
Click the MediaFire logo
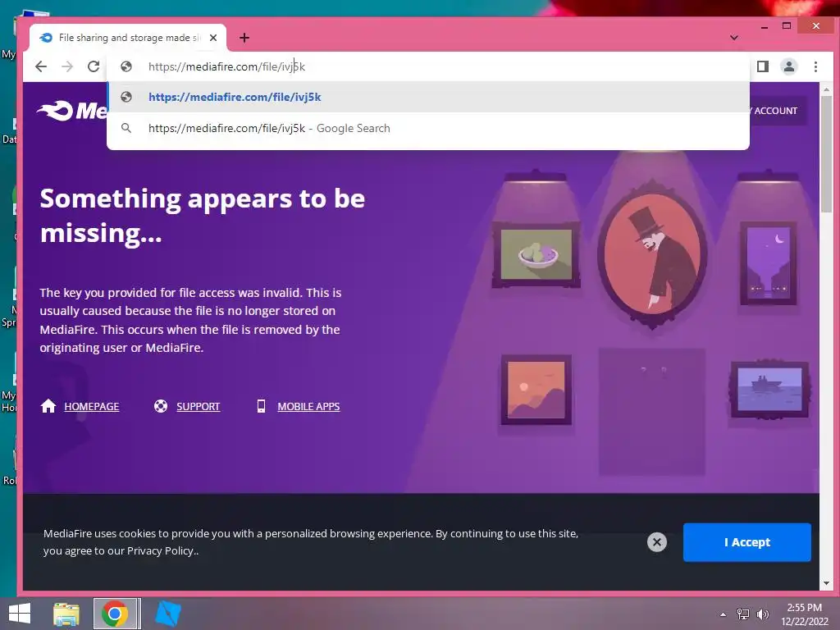pos(72,111)
